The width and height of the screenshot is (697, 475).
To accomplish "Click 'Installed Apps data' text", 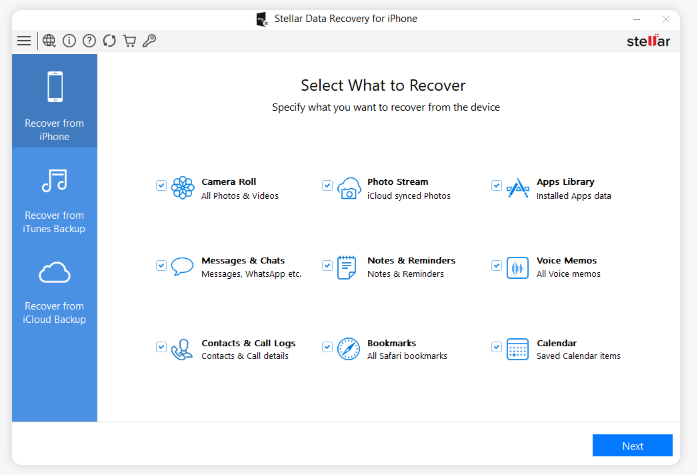I will [573, 196].
